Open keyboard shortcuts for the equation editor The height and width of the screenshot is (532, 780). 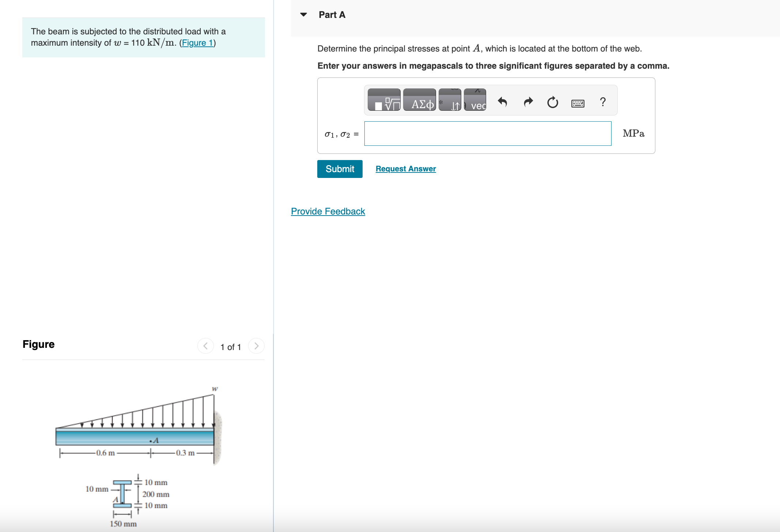(x=577, y=103)
